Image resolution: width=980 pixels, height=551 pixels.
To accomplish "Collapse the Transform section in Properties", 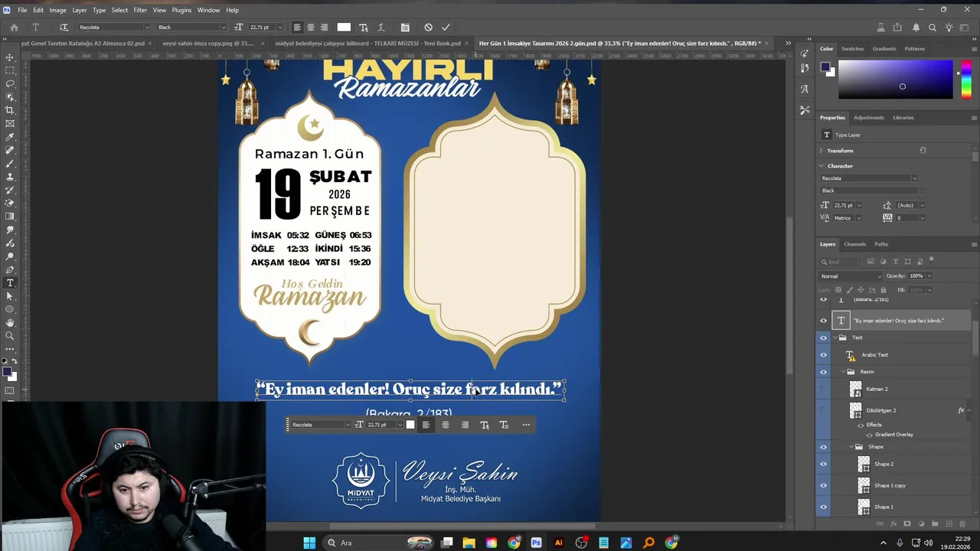I will click(x=822, y=151).
